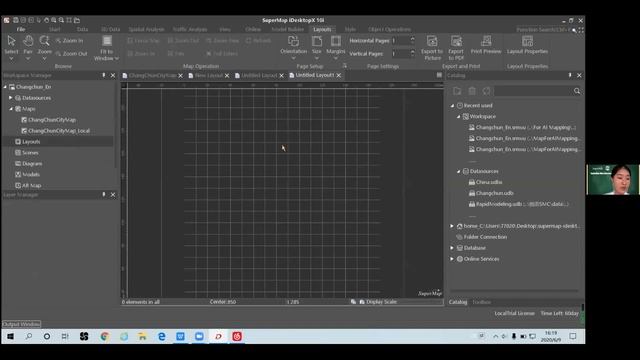640x360 pixels.
Task: Select the Scenes node in workspace tree
Action: pyautogui.click(x=30, y=153)
